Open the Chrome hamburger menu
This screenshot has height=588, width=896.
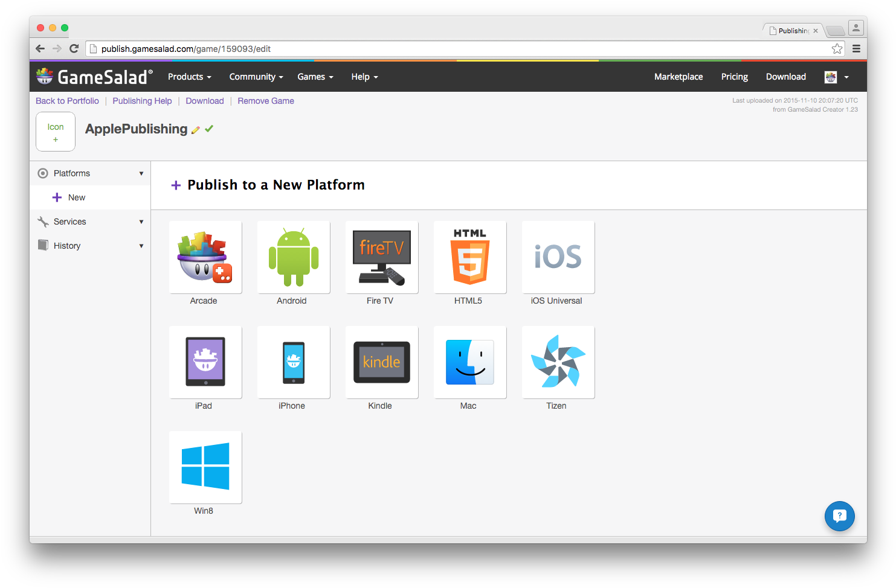[x=856, y=49]
